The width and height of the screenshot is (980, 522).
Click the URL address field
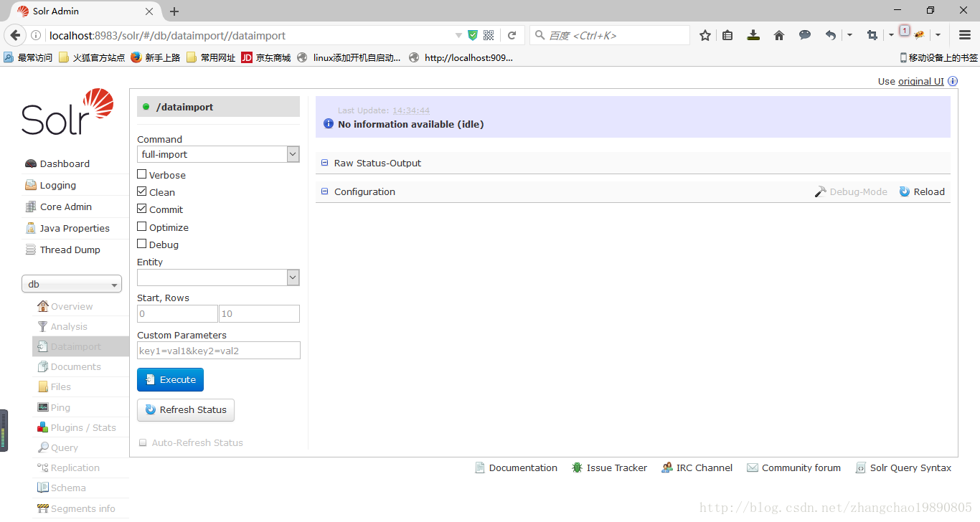tap(250, 35)
